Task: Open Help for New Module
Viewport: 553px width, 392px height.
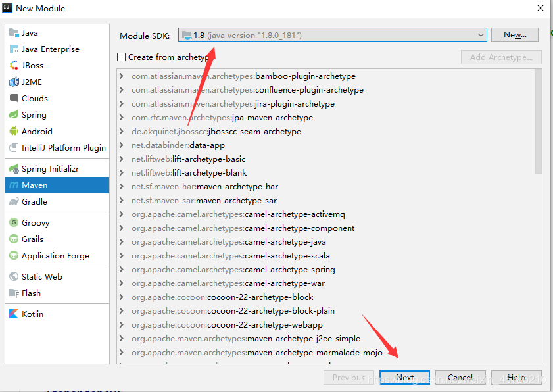Action: coord(516,377)
